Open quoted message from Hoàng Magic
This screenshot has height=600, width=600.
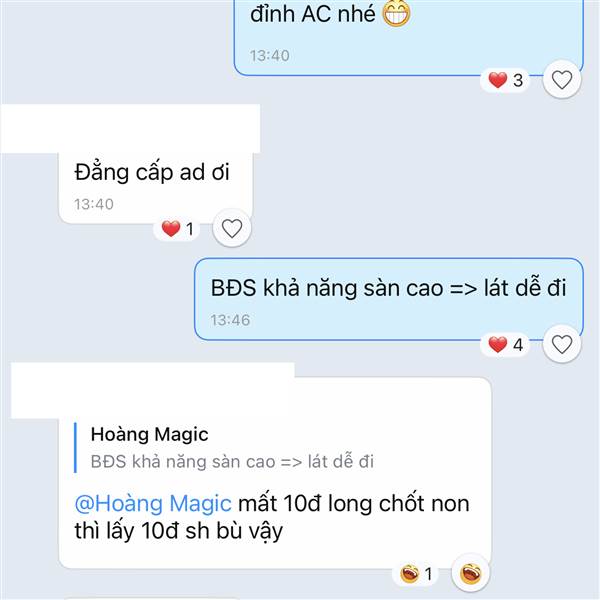tap(226, 448)
